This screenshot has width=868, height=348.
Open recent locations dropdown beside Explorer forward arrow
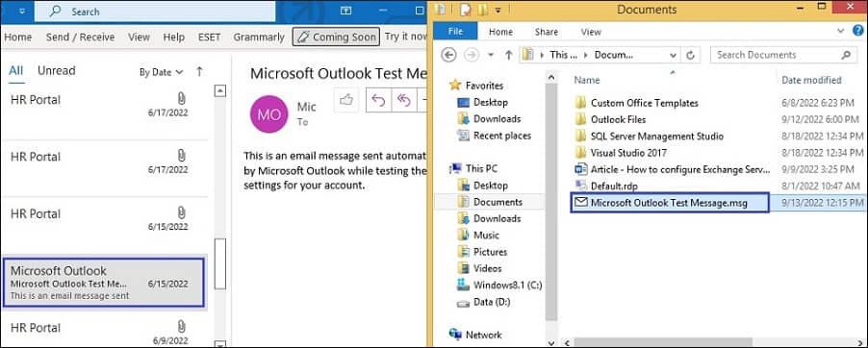pos(491,55)
